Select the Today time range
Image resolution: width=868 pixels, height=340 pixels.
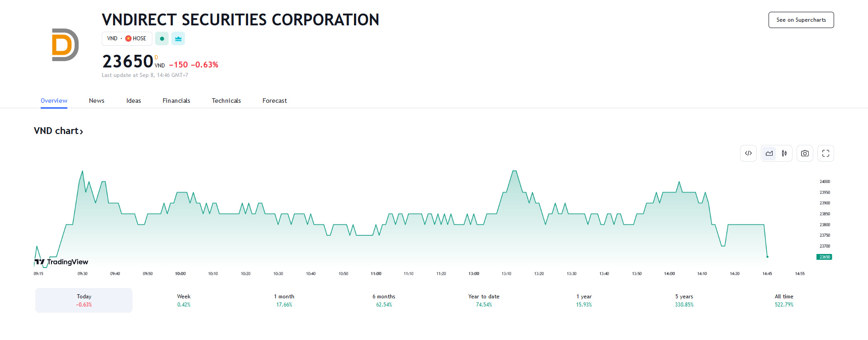coord(84,300)
